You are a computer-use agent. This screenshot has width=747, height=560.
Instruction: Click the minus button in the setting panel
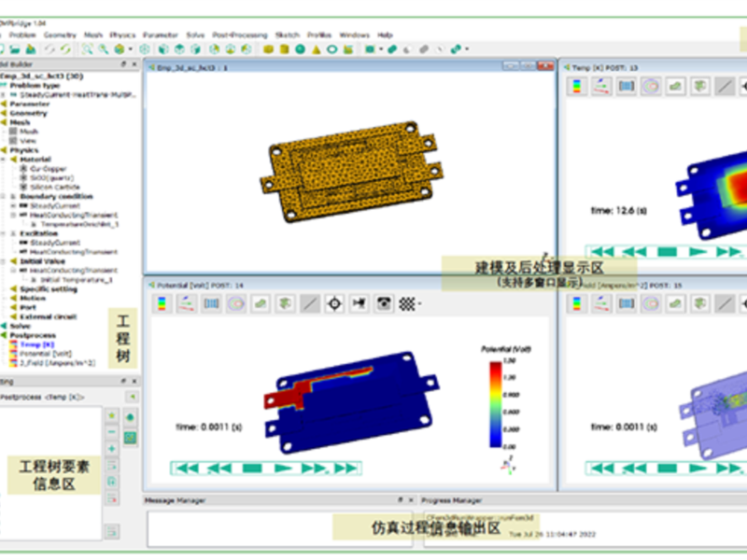pos(111,432)
